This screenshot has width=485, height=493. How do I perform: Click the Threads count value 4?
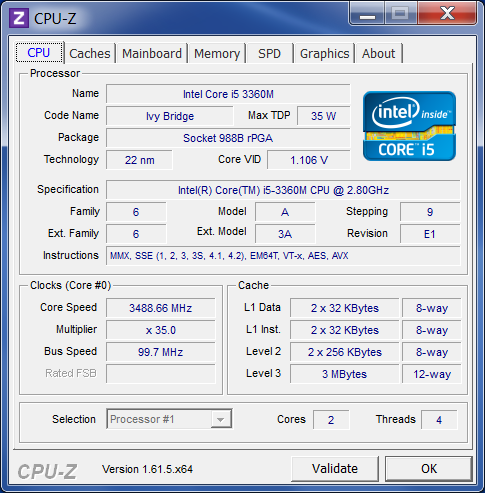pos(439,420)
